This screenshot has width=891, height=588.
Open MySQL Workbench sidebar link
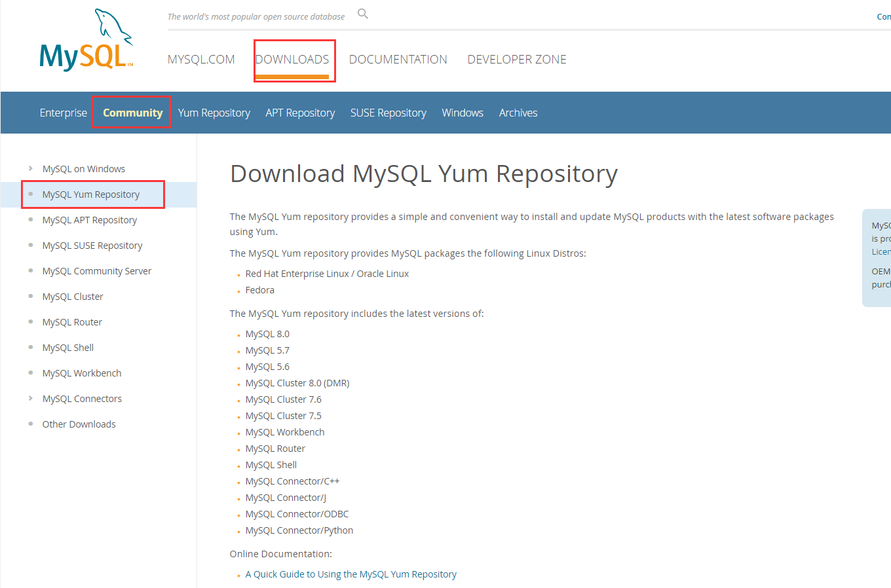coord(82,373)
